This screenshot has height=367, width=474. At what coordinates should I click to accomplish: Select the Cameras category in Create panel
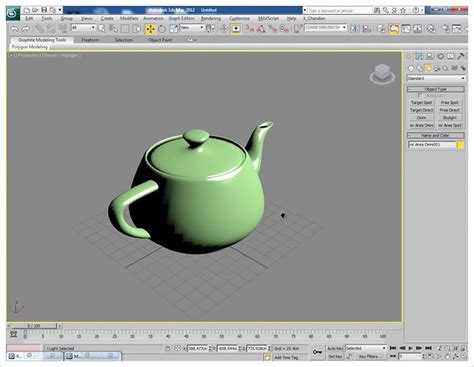(437, 68)
